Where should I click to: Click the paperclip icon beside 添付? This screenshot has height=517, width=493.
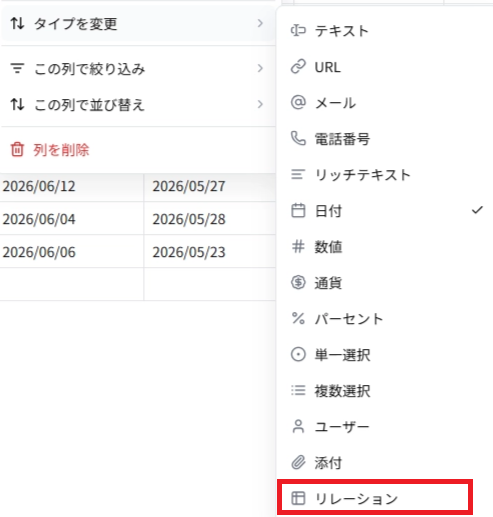tap(298, 463)
